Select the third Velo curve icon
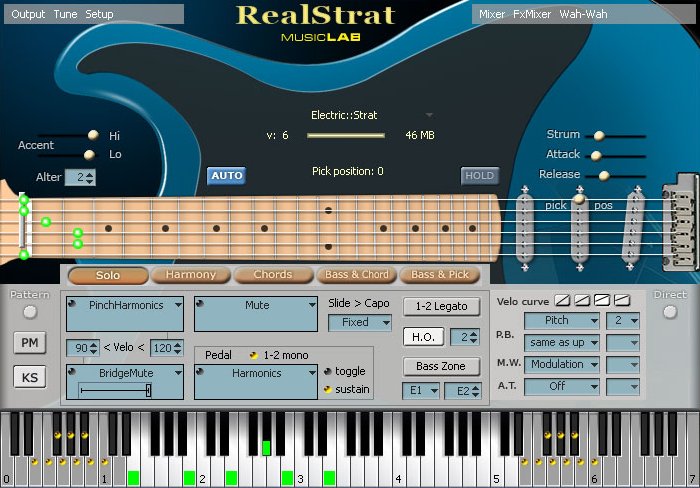 tap(602, 300)
